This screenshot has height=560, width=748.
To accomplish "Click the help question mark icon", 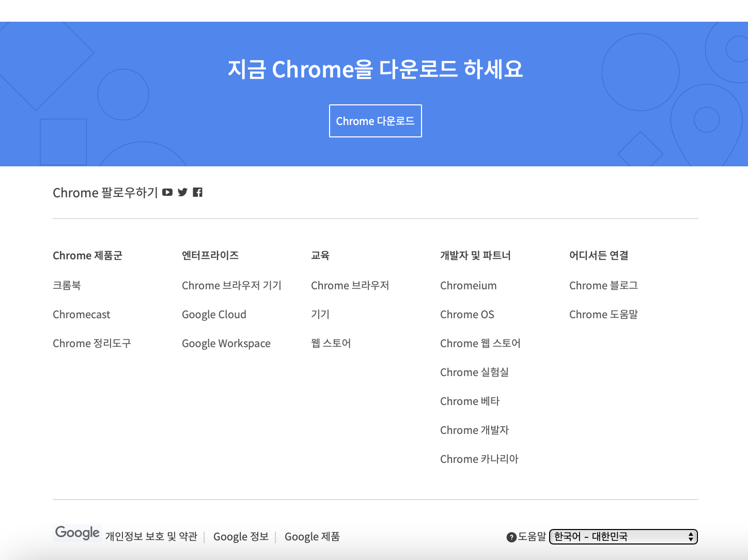I will [x=511, y=537].
